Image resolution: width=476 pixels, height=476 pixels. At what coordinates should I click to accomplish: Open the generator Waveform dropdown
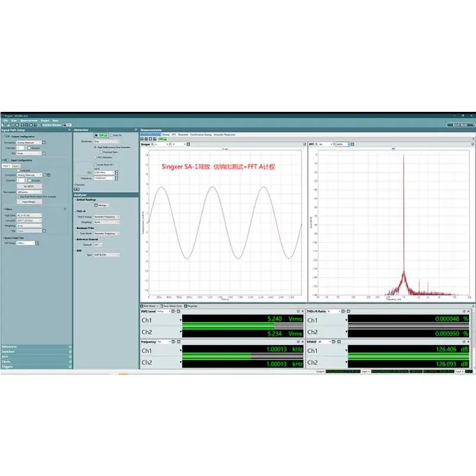point(107,142)
